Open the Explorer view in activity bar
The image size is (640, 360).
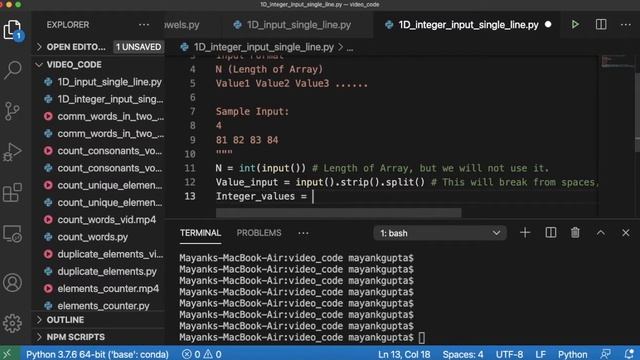[x=12, y=29]
